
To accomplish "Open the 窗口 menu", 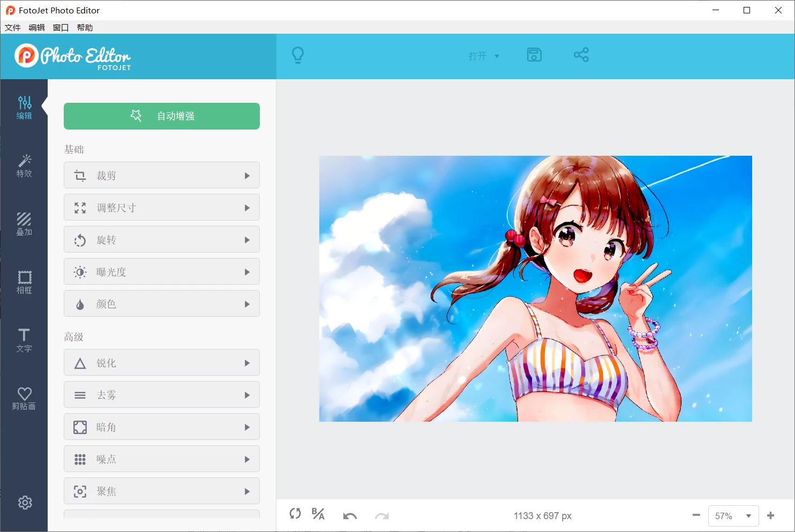I will click(61, 27).
